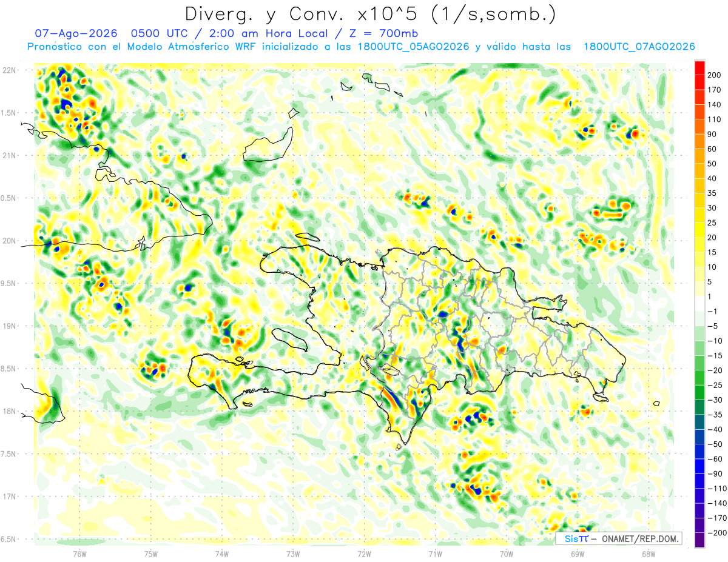Click the '22N' latitude label
Screen dimensions: 728x562
(9, 70)
